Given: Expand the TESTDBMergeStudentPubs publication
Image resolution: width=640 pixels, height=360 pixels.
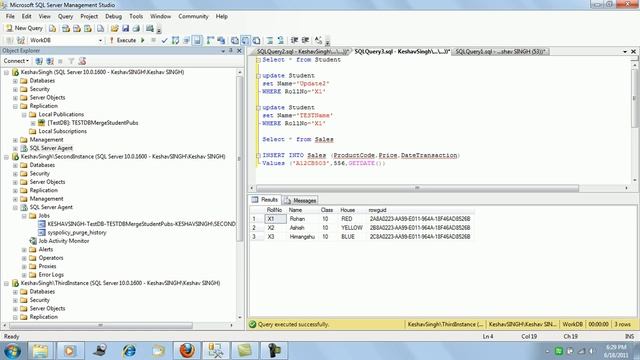Looking at the screenshot, I should (33, 123).
